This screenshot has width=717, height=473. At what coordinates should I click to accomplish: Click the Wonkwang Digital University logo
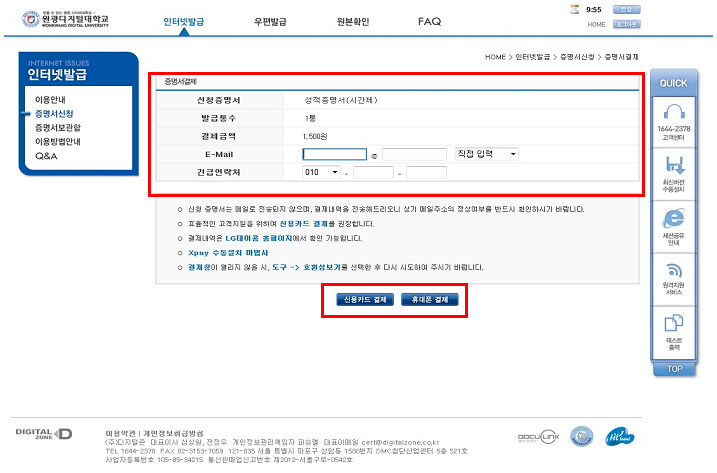(65, 19)
